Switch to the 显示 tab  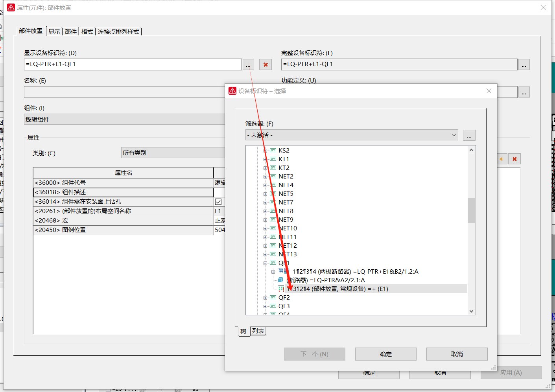[x=54, y=31]
